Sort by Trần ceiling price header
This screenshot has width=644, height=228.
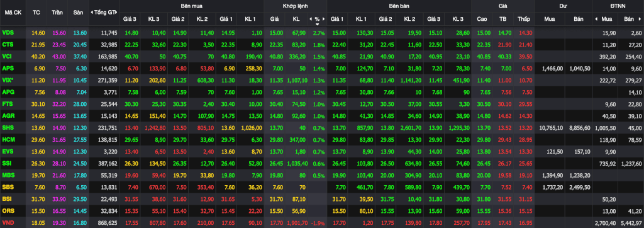click(x=57, y=13)
